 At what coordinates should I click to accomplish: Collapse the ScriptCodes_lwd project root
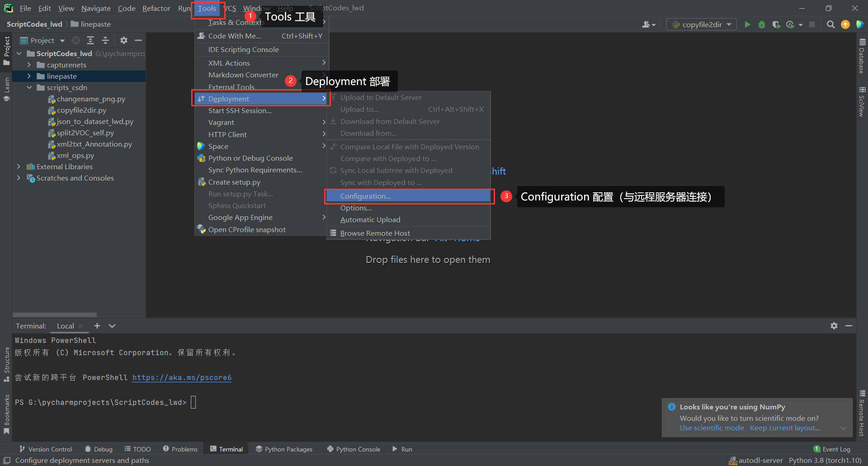pos(19,53)
